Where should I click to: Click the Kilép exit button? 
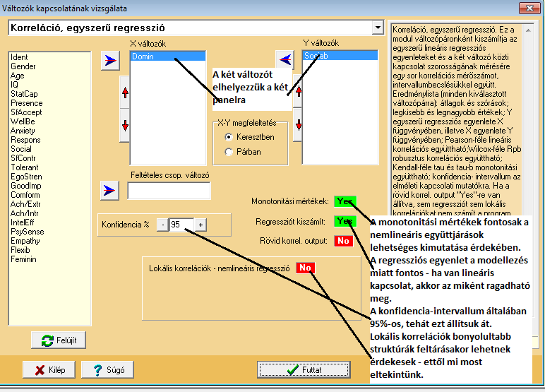[49, 369]
